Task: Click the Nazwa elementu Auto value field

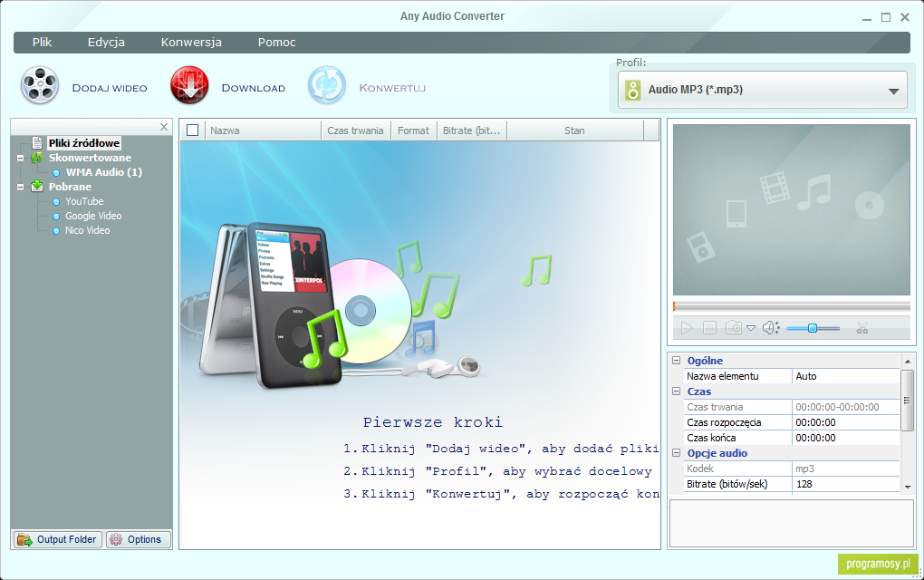Action: pyautogui.click(x=845, y=376)
